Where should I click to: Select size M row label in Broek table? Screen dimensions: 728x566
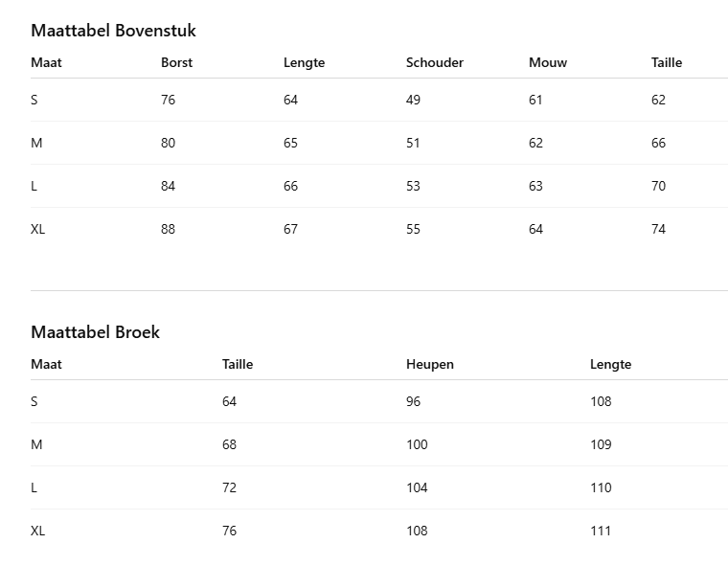[x=36, y=444]
